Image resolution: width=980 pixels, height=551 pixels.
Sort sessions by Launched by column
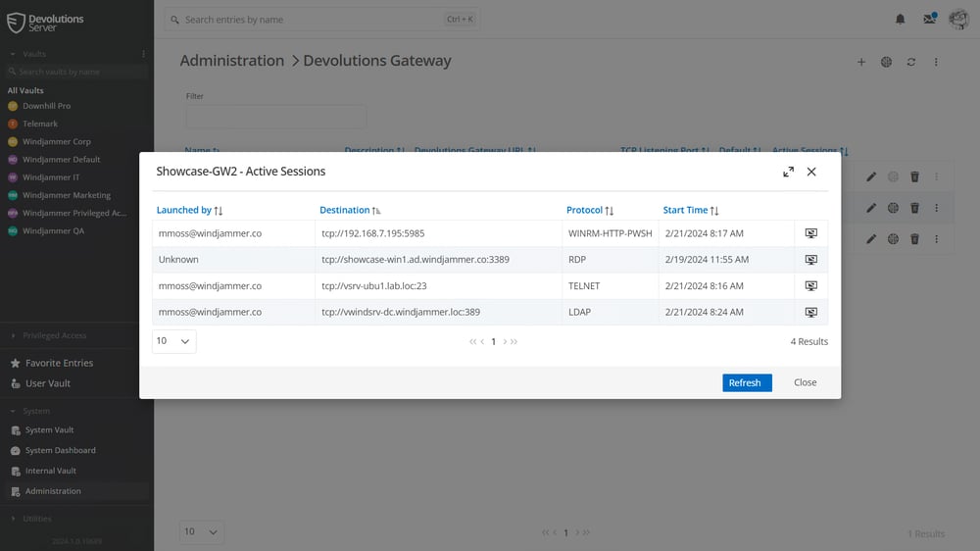point(189,210)
